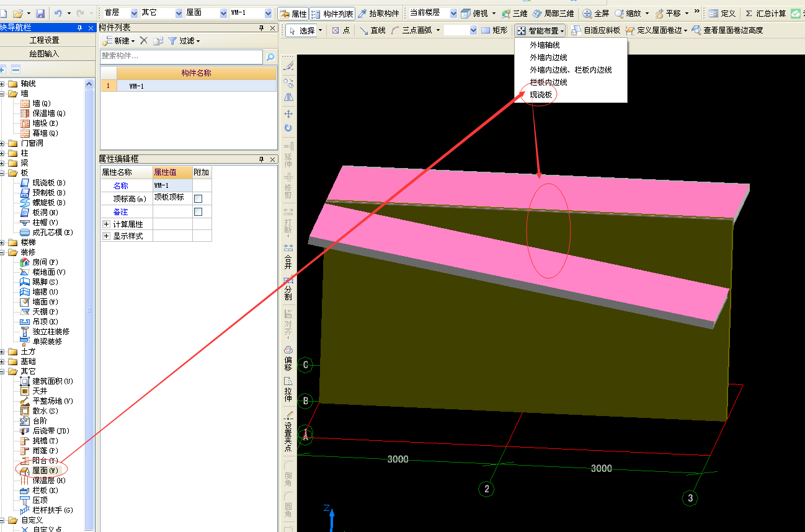Fit view with 全屏 button
Screen dimensions: 805x532
[x=596, y=14]
